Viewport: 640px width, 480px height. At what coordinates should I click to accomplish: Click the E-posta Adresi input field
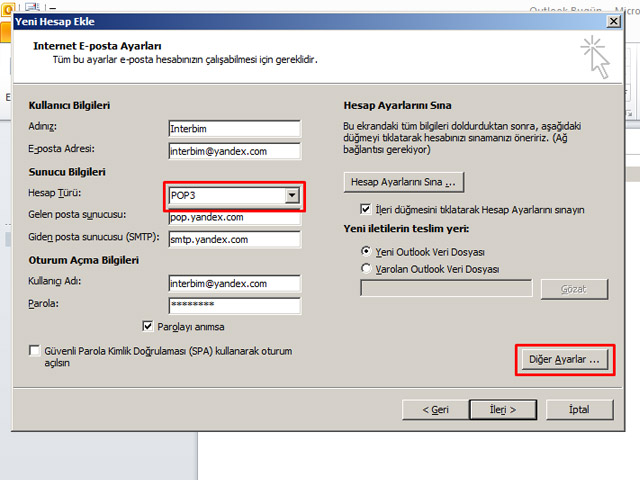[x=235, y=151]
